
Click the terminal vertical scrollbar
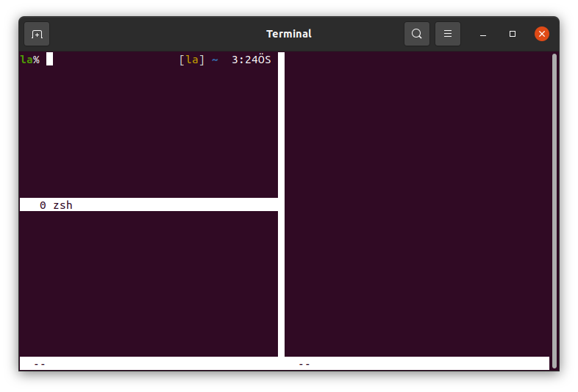tap(554, 210)
